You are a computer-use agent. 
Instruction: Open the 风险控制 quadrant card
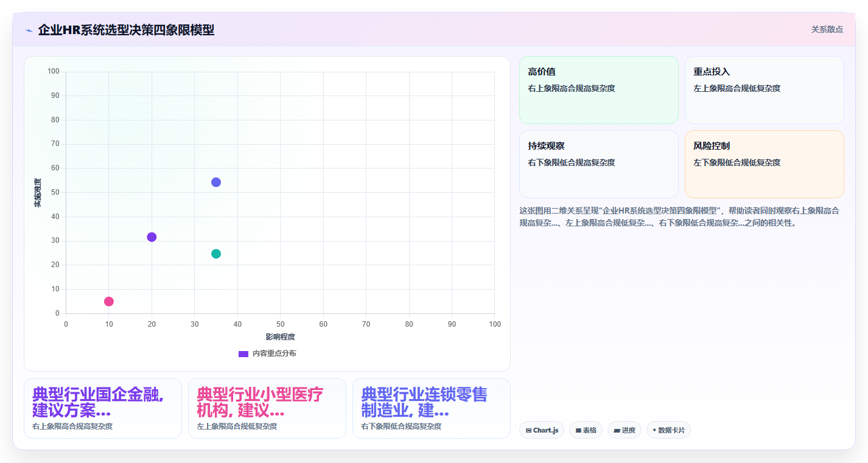pyautogui.click(x=765, y=164)
